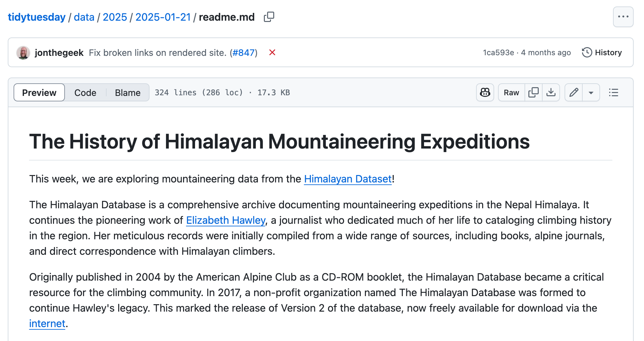Screen dimensions: 644x341
Task: Open the three-dot more options menu
Action: pos(623,17)
